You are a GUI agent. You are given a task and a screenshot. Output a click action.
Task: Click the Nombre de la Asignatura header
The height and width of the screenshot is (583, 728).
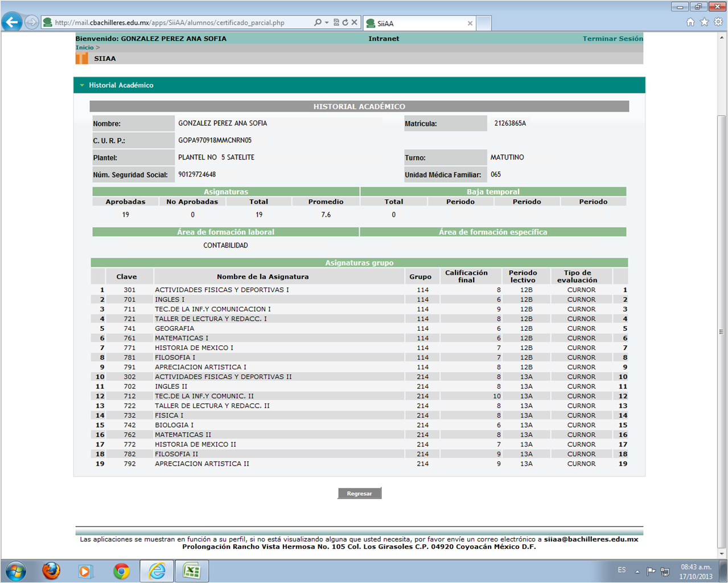pos(262,277)
